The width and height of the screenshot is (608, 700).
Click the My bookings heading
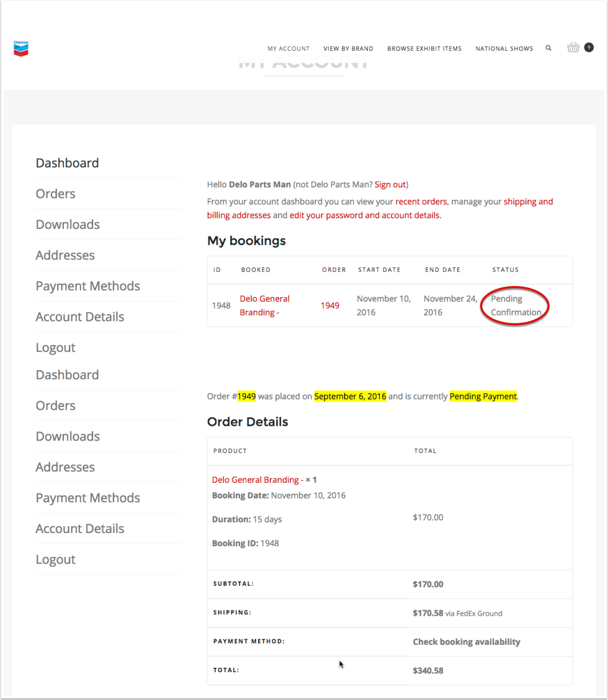[x=246, y=241]
